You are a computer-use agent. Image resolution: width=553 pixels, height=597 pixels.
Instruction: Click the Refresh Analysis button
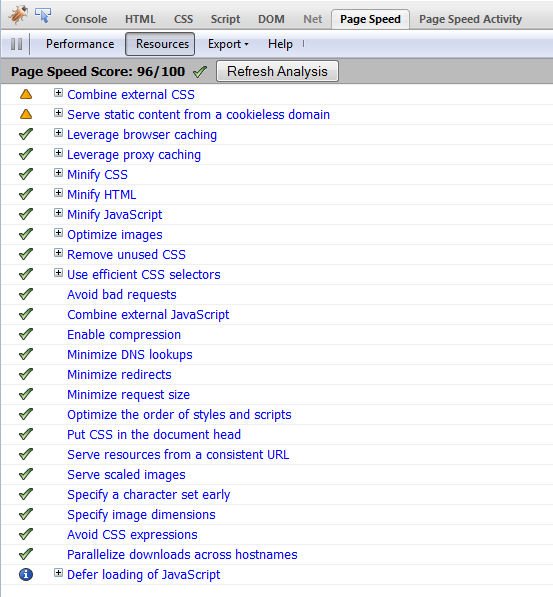click(277, 71)
